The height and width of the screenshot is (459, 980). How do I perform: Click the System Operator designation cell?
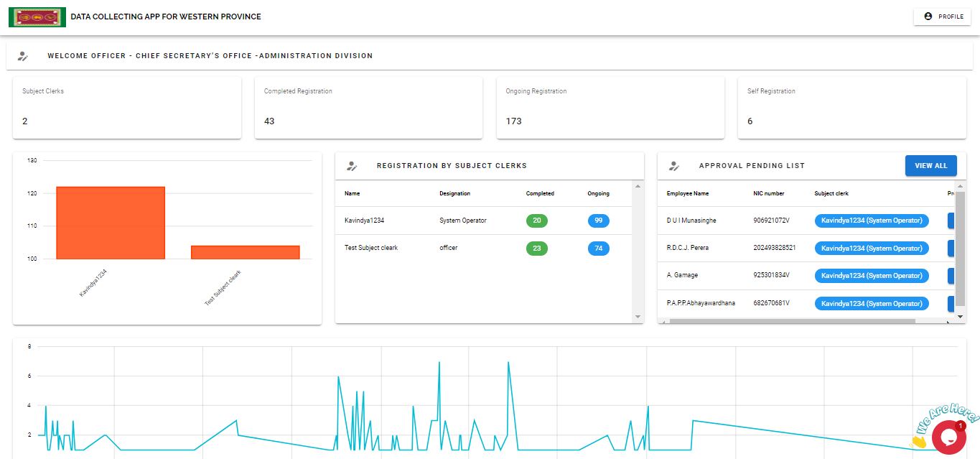coord(463,221)
